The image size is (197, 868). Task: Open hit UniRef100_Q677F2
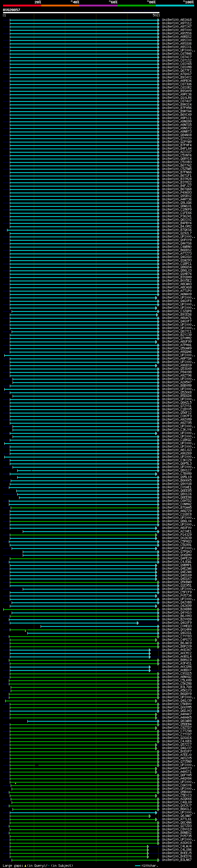177,71
